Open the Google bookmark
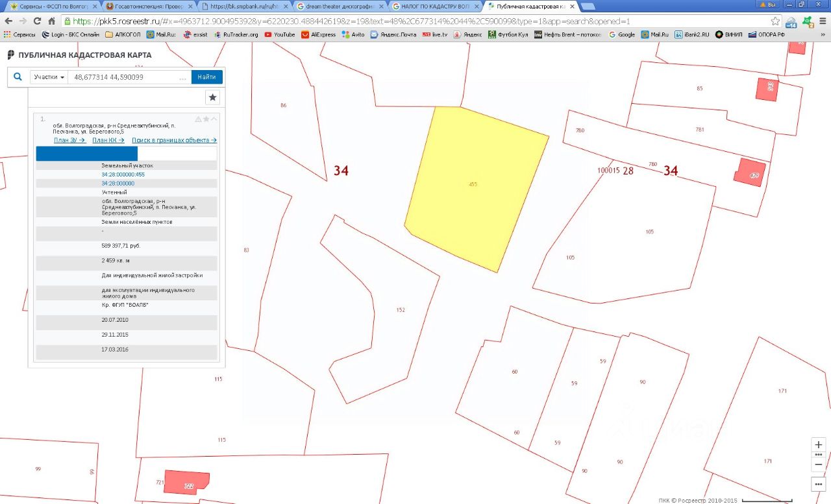Screen dimensions: 831x504 point(621,34)
